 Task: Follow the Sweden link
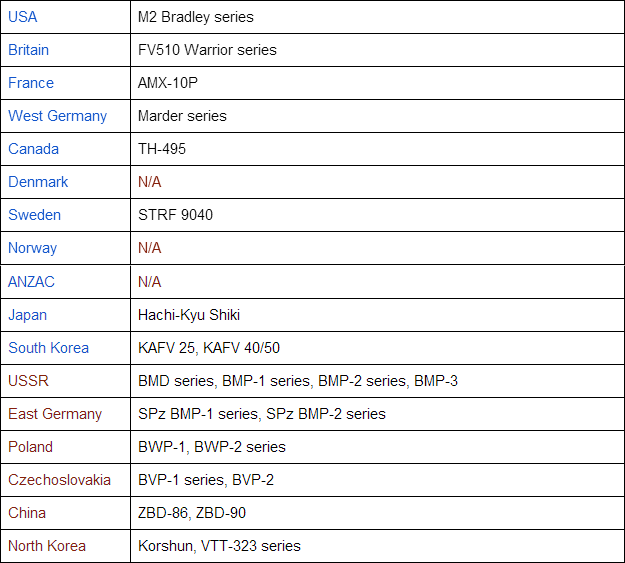coord(35,215)
